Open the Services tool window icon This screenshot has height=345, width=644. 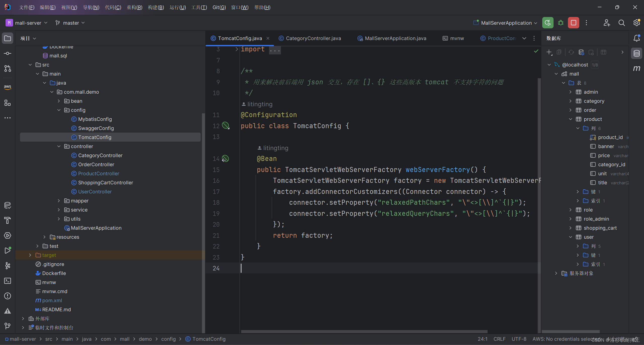tap(8, 235)
